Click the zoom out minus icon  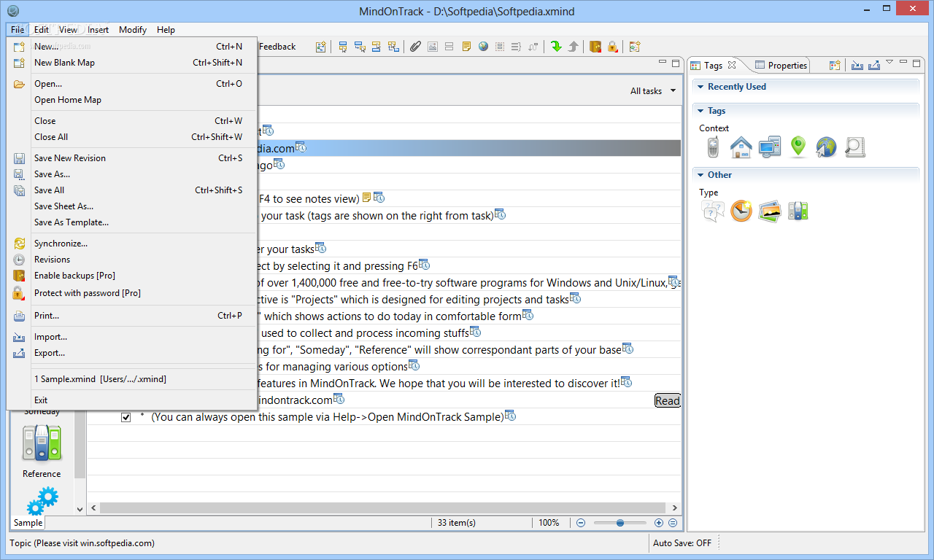coord(581,523)
